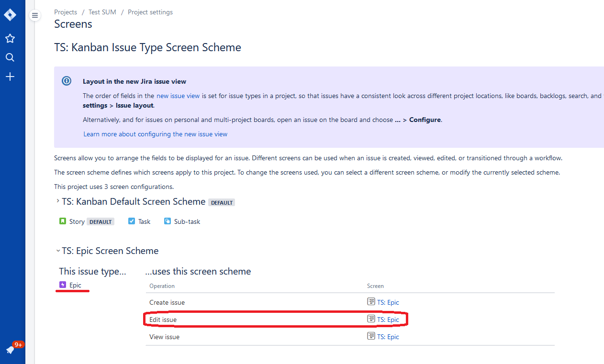Click the Screens page heading
The width and height of the screenshot is (604, 364).
(73, 24)
